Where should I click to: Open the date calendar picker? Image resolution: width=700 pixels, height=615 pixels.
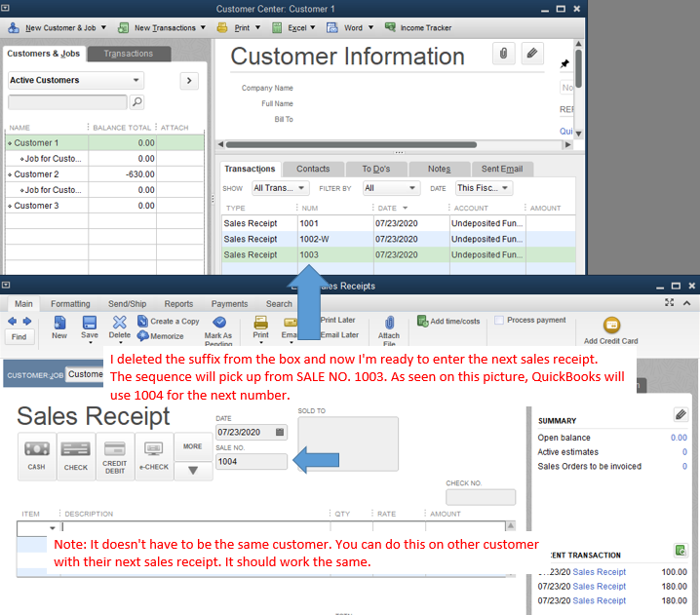tap(280, 432)
